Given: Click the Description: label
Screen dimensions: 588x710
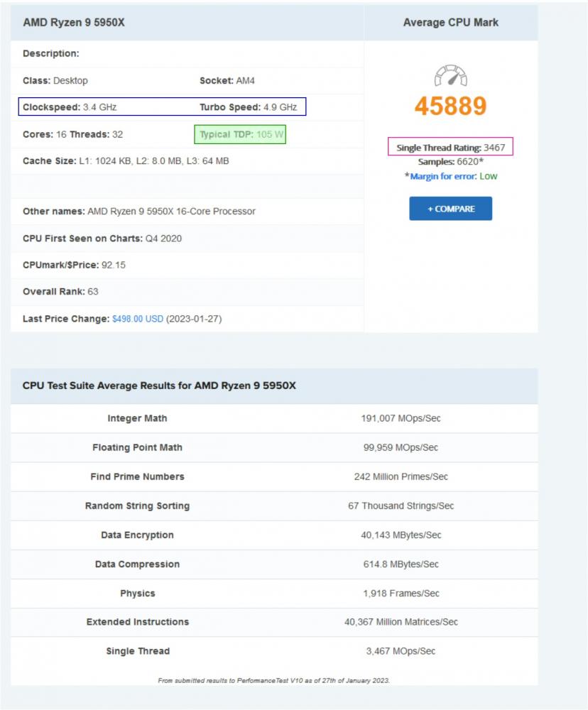Looking at the screenshot, I should (x=50, y=53).
